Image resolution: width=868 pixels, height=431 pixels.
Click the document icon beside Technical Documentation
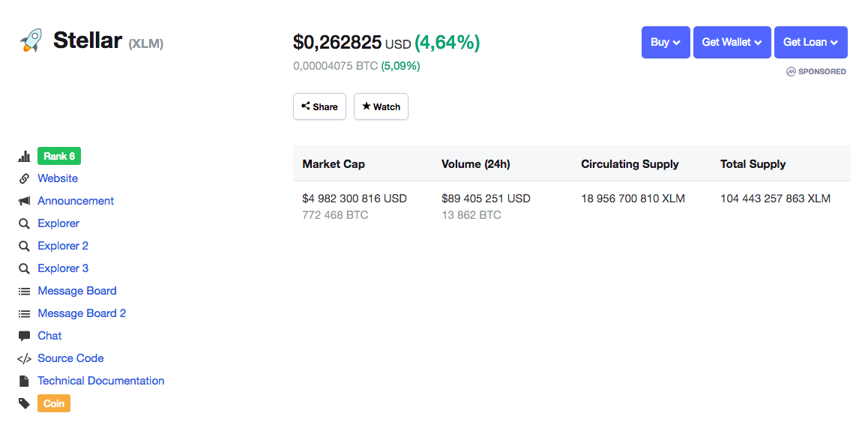point(24,382)
